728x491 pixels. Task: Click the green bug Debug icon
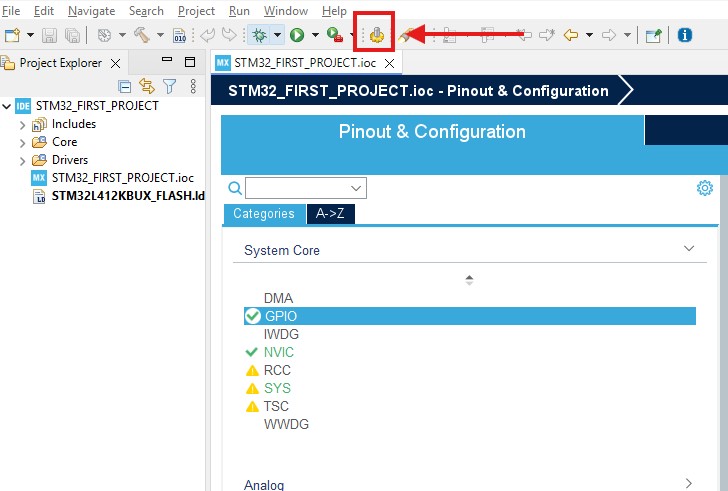(259, 35)
